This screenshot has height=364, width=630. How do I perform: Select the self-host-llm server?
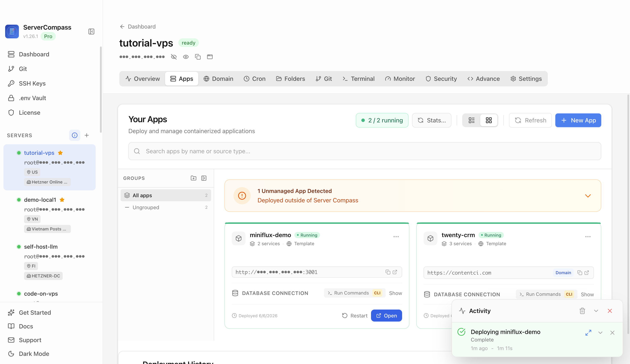(x=50, y=261)
